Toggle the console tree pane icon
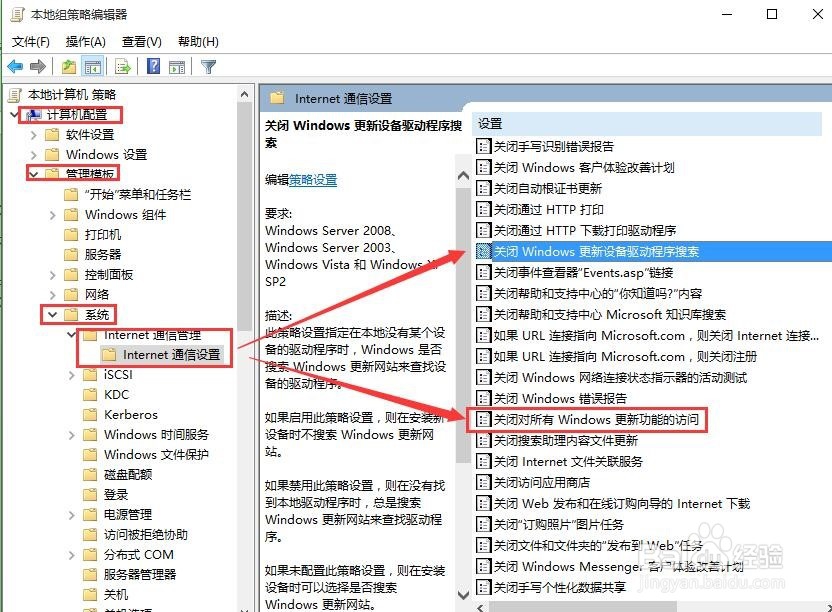Viewport: 832px width, 612px height. [93, 66]
